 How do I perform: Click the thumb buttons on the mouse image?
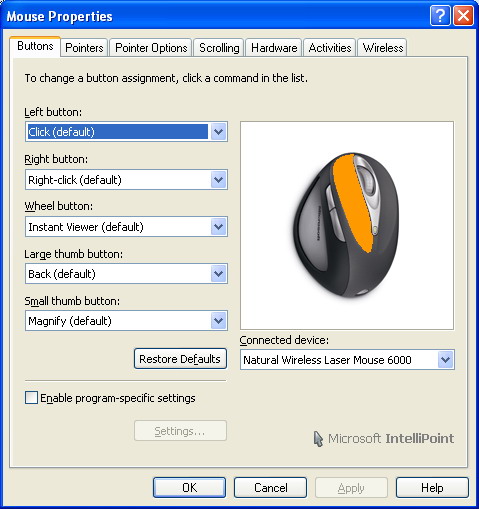pyautogui.click(x=335, y=213)
